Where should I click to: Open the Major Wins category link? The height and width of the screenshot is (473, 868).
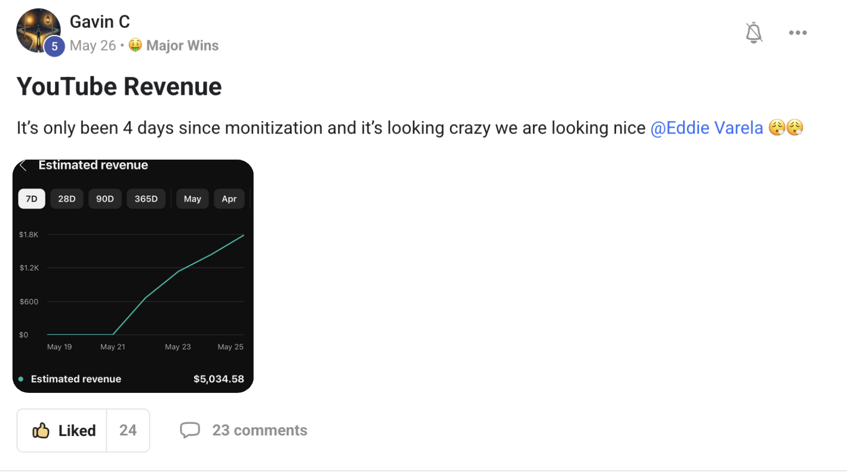tap(182, 46)
